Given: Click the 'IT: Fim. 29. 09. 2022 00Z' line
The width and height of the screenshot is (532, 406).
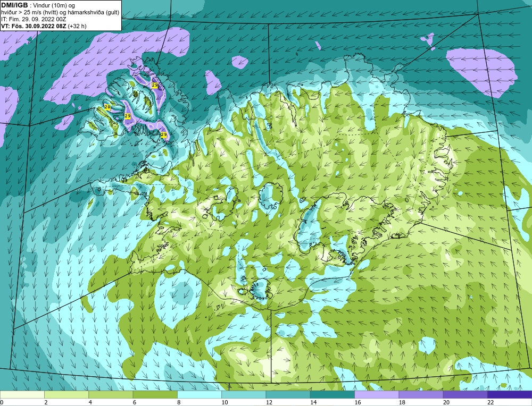Looking at the screenshot, I should coord(33,19).
